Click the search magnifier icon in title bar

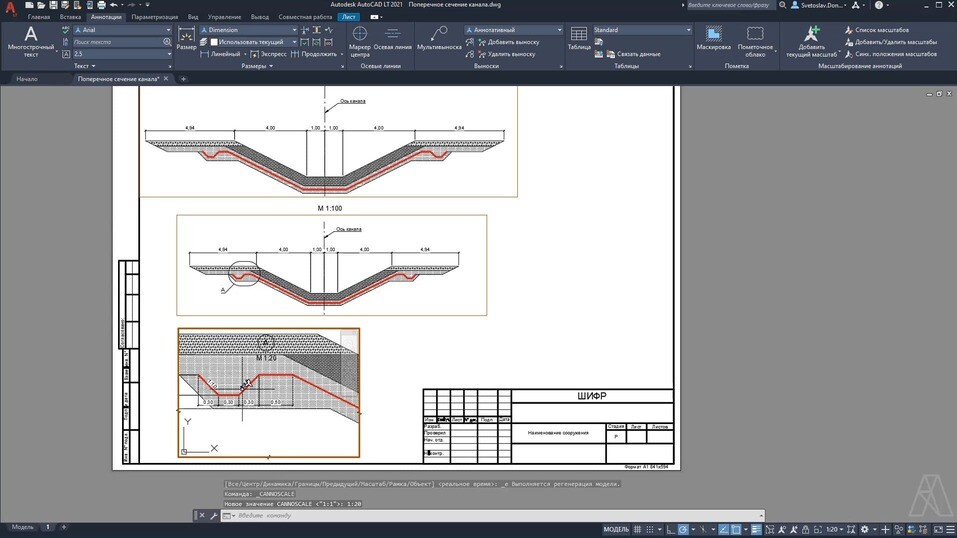coord(782,5)
